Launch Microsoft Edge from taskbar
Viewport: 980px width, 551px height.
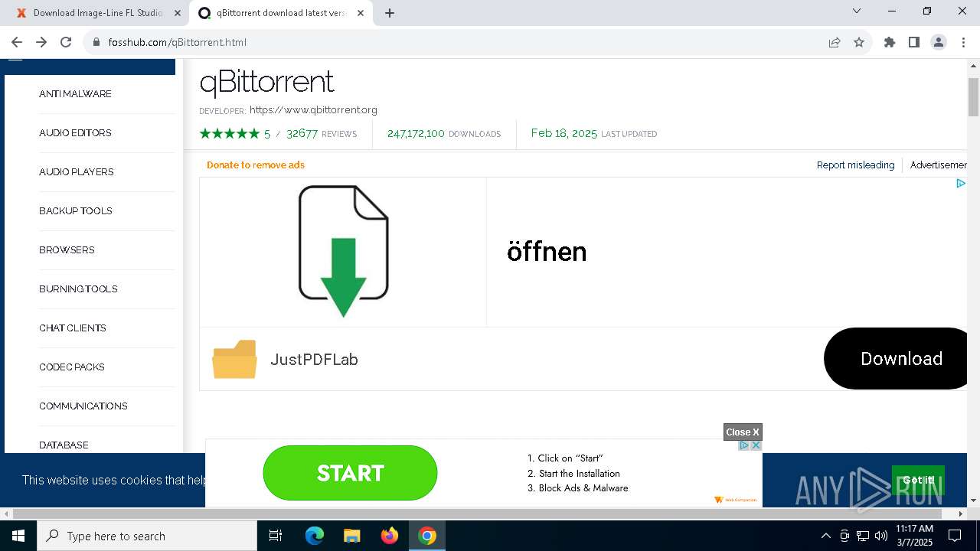pos(315,536)
